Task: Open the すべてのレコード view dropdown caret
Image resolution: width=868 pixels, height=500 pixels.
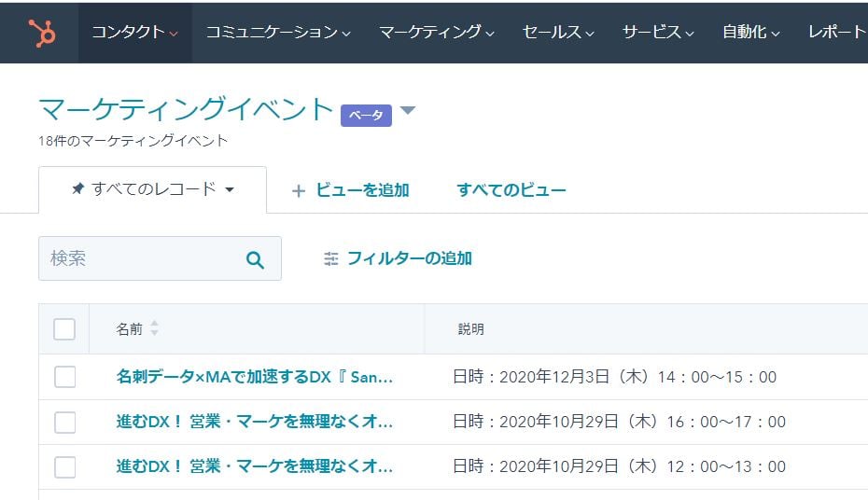Action: [x=230, y=189]
